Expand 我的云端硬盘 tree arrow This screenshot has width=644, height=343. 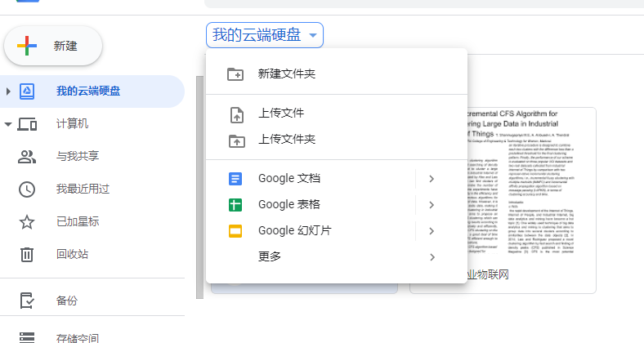[x=8, y=91]
